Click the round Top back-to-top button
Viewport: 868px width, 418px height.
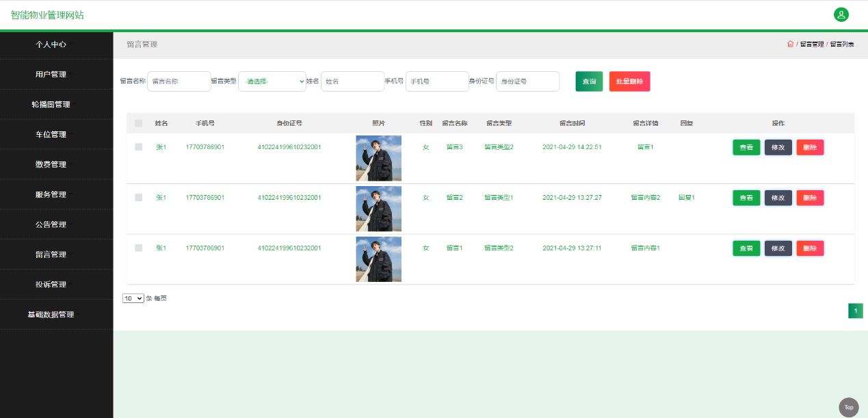pos(849,407)
